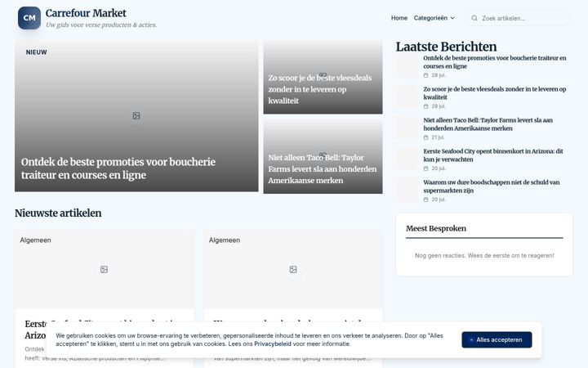Viewport: 588px width, 368px height.
Task: Click tagline 'Uw gids voor verse producten & acties.'
Action: pyautogui.click(x=101, y=25)
